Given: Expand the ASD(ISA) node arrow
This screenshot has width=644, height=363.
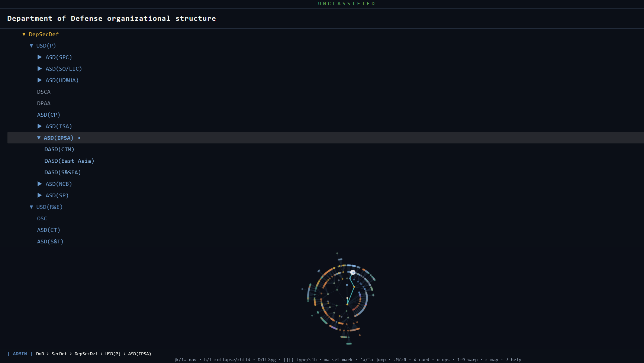Looking at the screenshot, I should tap(40, 126).
